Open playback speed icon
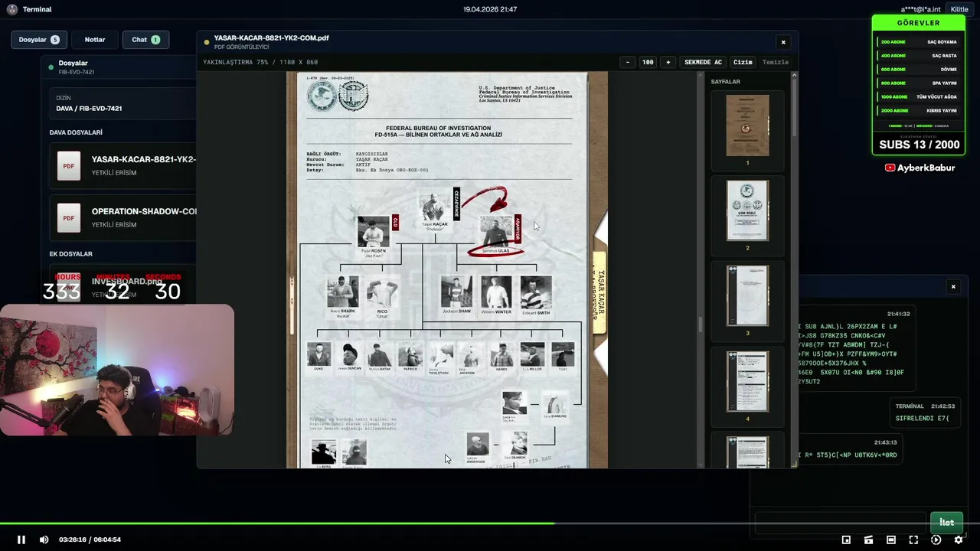This screenshot has height=551, width=980. point(936,540)
